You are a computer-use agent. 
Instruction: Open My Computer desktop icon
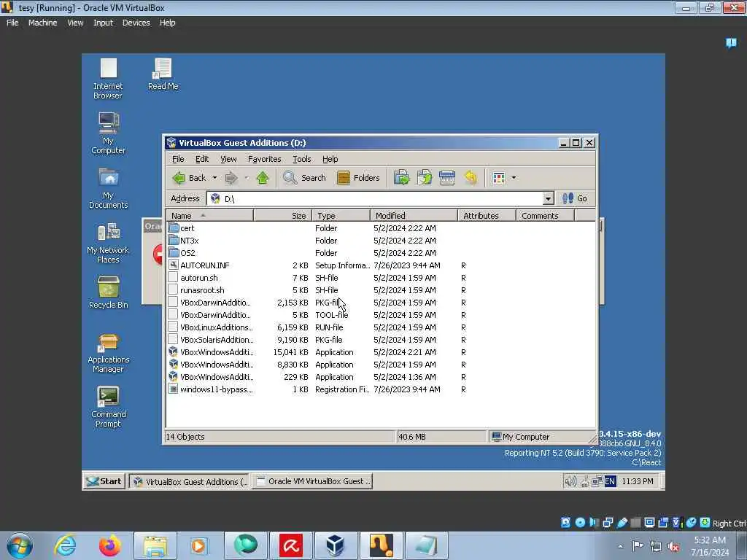click(108, 133)
